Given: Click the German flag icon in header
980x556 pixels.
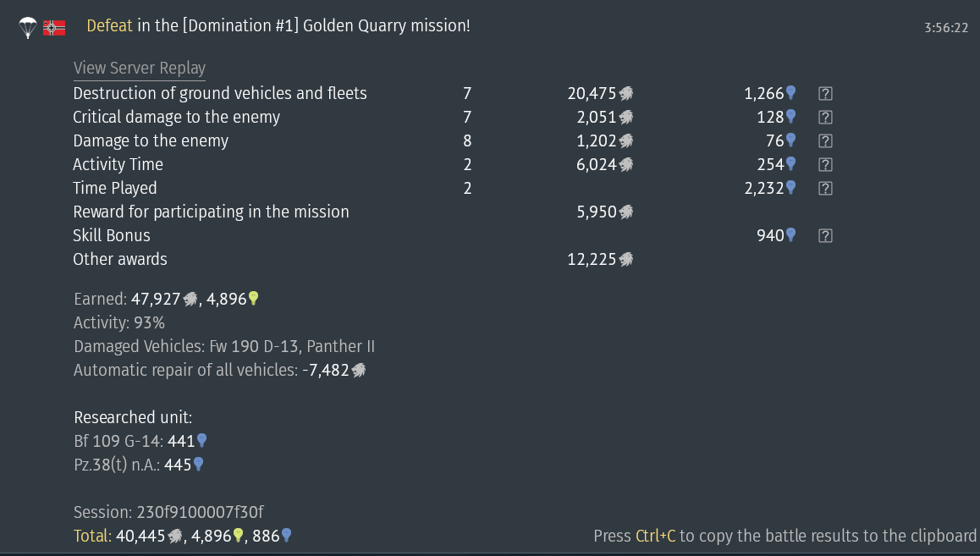Looking at the screenshot, I should 54,28.
